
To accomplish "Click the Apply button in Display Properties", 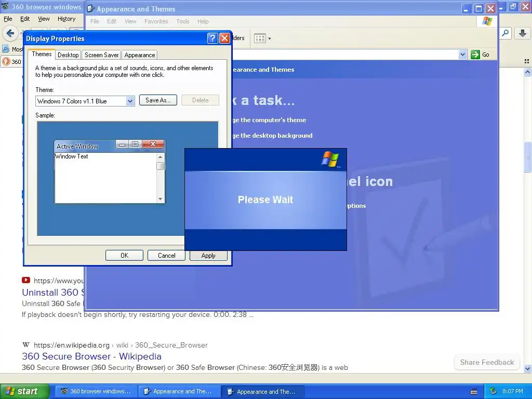I will [x=208, y=256].
